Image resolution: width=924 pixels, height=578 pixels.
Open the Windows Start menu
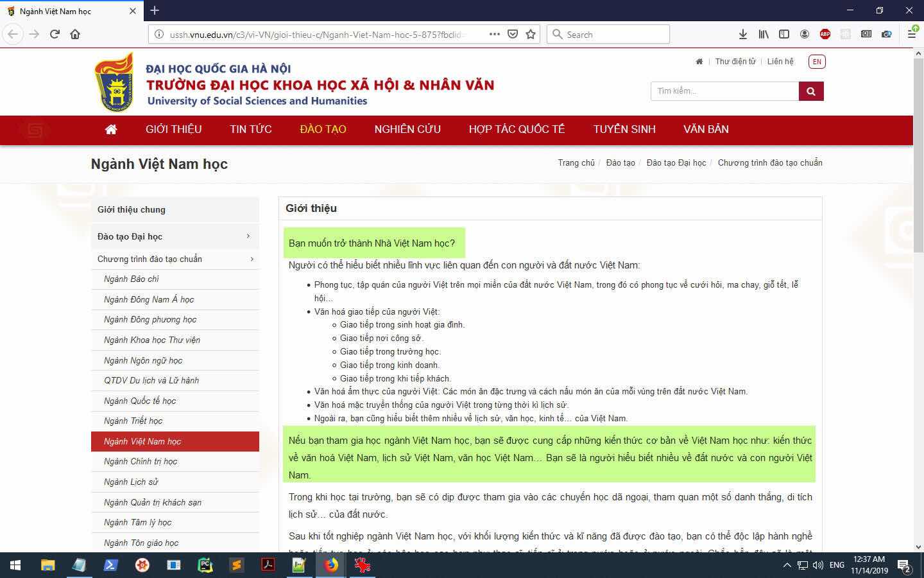point(15,565)
